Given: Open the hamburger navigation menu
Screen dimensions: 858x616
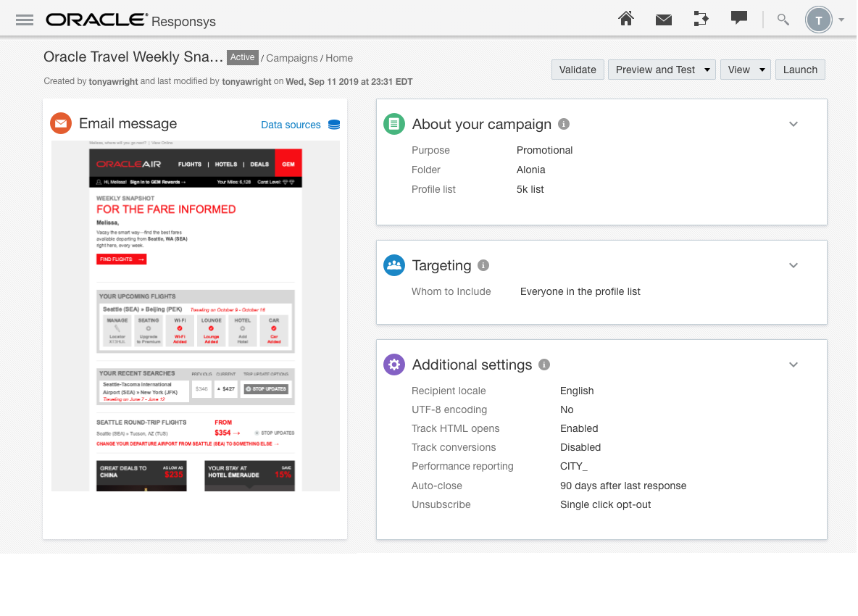Looking at the screenshot, I should (x=25, y=20).
